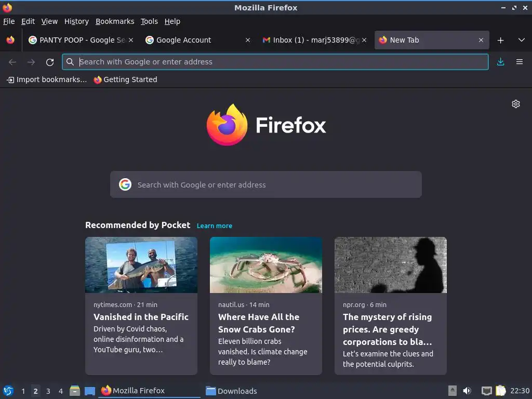Click the Vanished in the Pacific headline

[141, 317]
